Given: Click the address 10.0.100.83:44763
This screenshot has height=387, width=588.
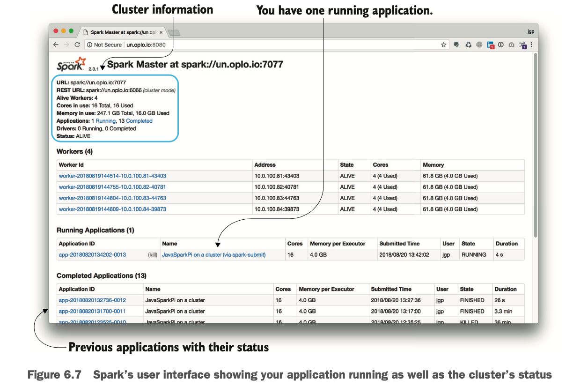Looking at the screenshot, I should (x=277, y=198).
